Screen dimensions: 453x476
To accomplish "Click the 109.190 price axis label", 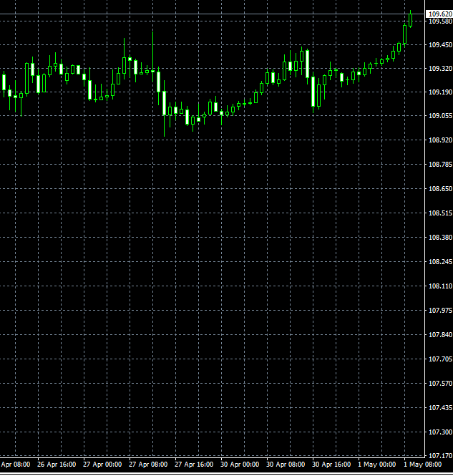I will point(440,92).
